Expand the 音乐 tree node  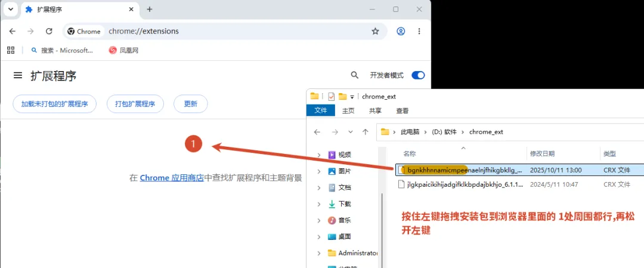pos(318,220)
